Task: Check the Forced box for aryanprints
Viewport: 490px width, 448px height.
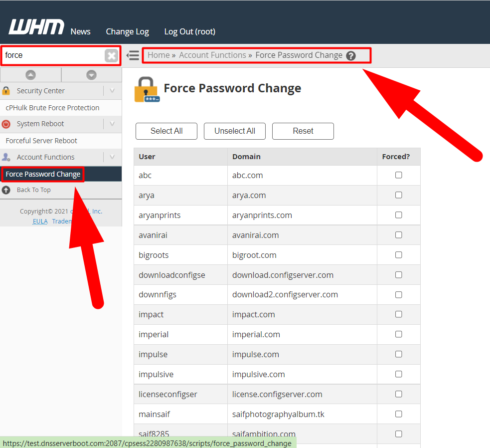Action: (x=398, y=215)
